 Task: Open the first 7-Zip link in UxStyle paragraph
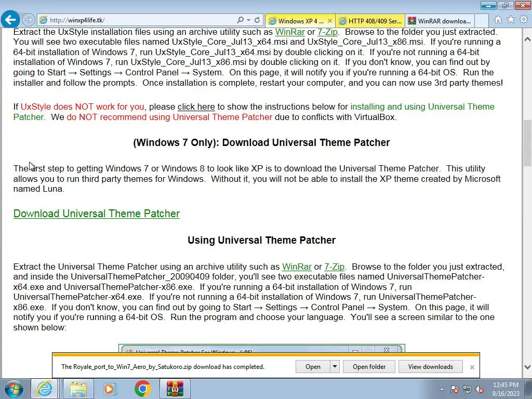[x=327, y=32]
